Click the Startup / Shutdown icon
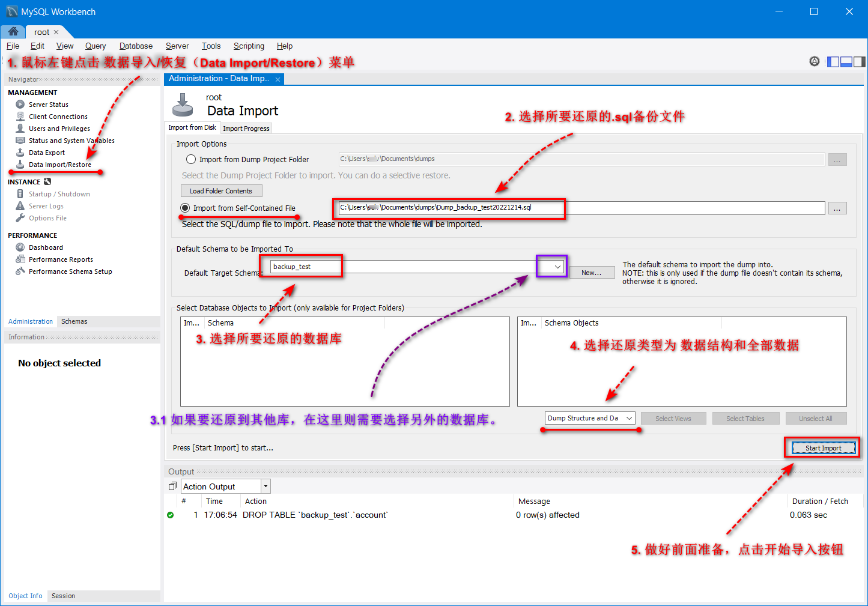 pos(20,194)
